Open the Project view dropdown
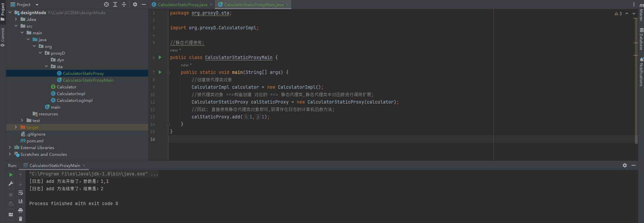The width and height of the screenshot is (644, 223). click(x=37, y=5)
